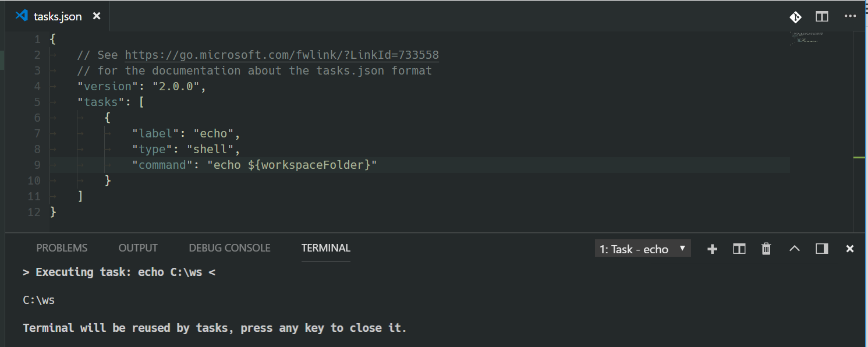Kill the terminal using the trash icon

pyautogui.click(x=766, y=249)
